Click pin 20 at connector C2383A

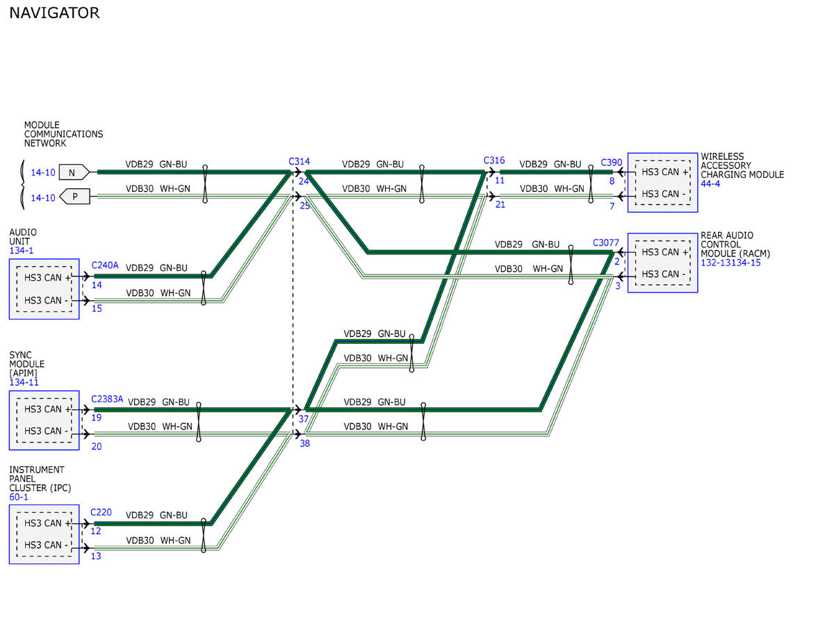click(97, 446)
